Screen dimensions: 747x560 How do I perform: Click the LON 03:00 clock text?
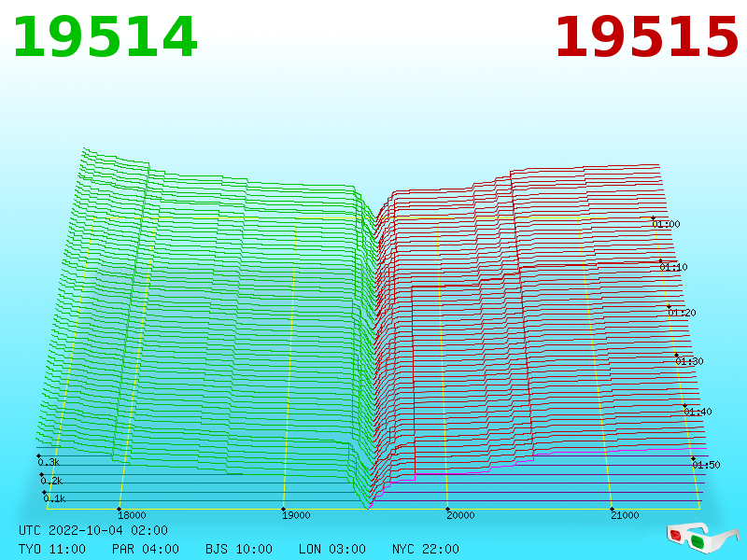[332, 549]
